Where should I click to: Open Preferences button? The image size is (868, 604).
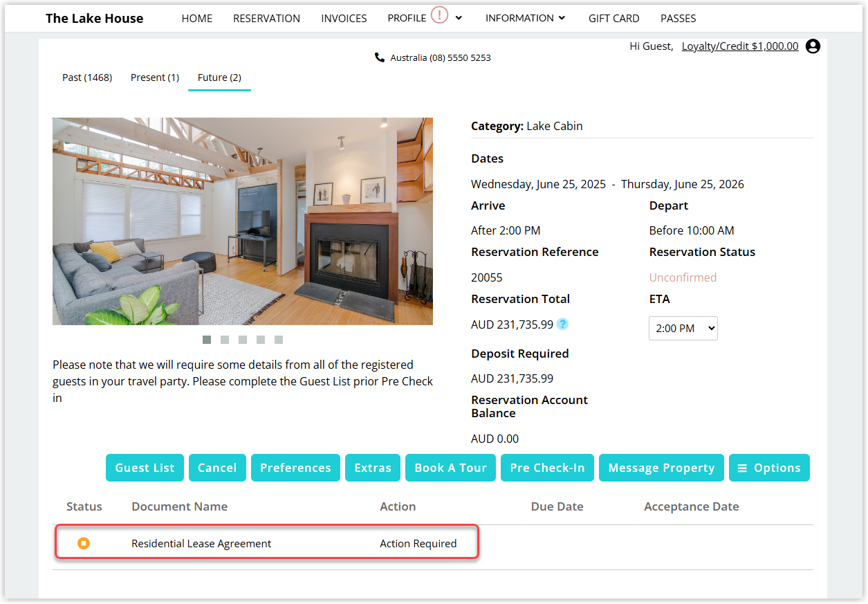point(295,468)
